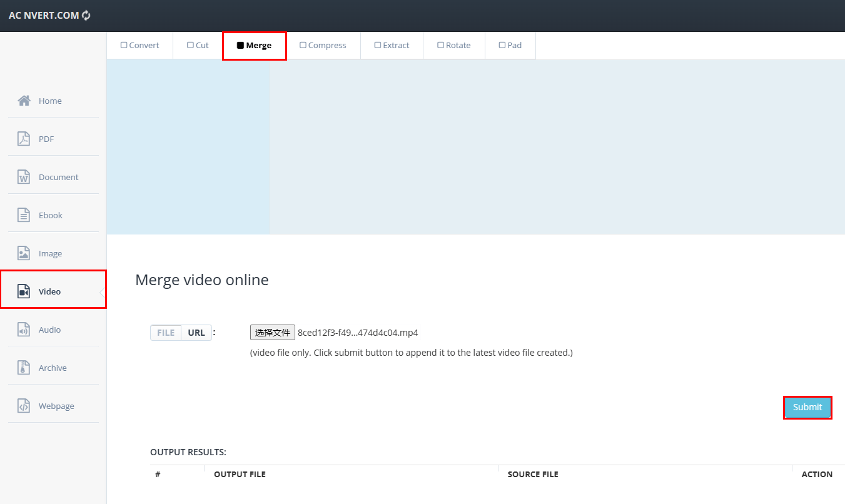Viewport: 845px width, 504px height.
Task: Select the Audio speaker icon
Action: 24,330
